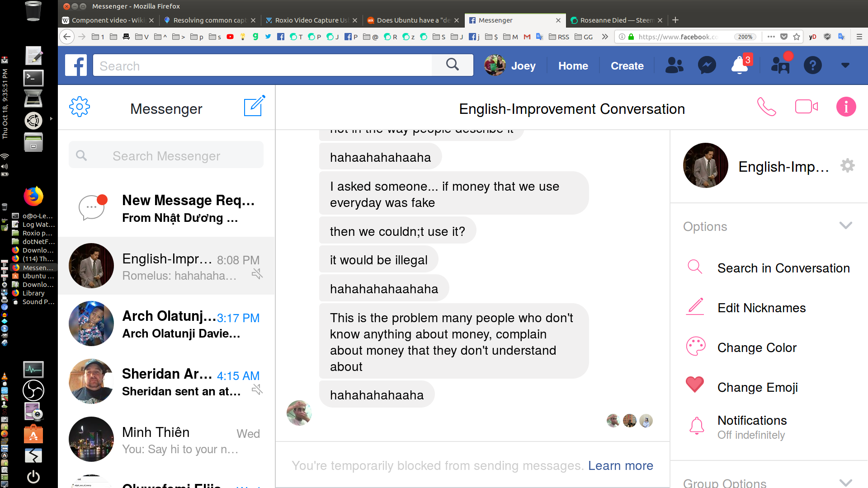The image size is (868, 488).
Task: Click muted bell icon on Sheridan conversation
Action: tap(257, 389)
